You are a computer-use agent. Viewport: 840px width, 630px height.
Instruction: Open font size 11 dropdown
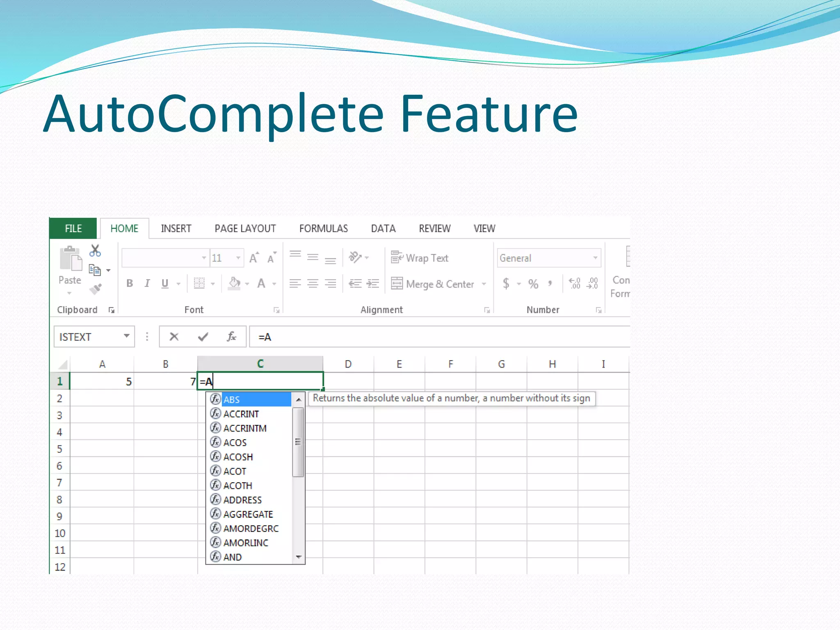(x=238, y=258)
